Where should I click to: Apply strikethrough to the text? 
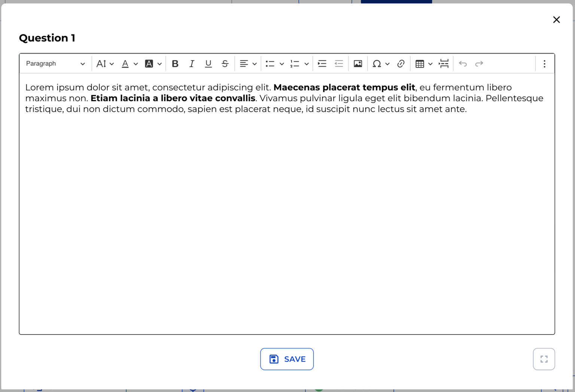pos(225,64)
